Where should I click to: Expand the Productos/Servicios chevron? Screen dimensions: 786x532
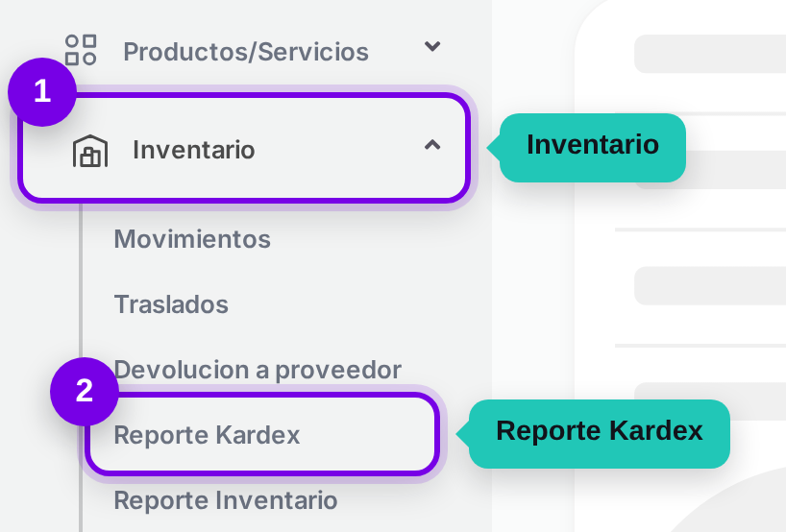click(432, 47)
